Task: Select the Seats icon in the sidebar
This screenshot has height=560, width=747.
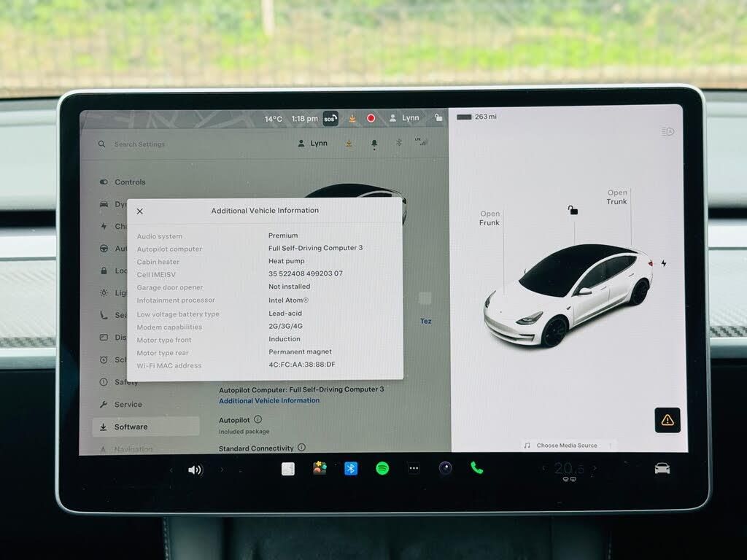Action: (x=104, y=315)
